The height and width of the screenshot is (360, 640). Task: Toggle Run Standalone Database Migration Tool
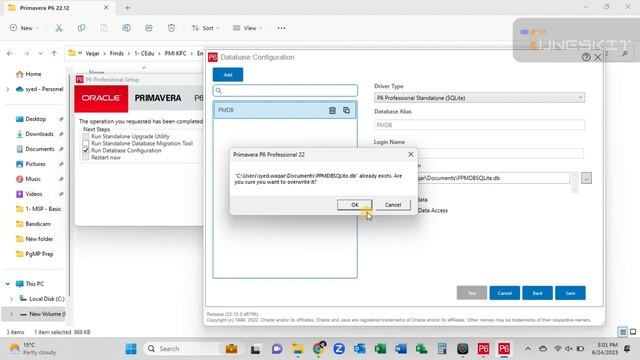(x=86, y=143)
